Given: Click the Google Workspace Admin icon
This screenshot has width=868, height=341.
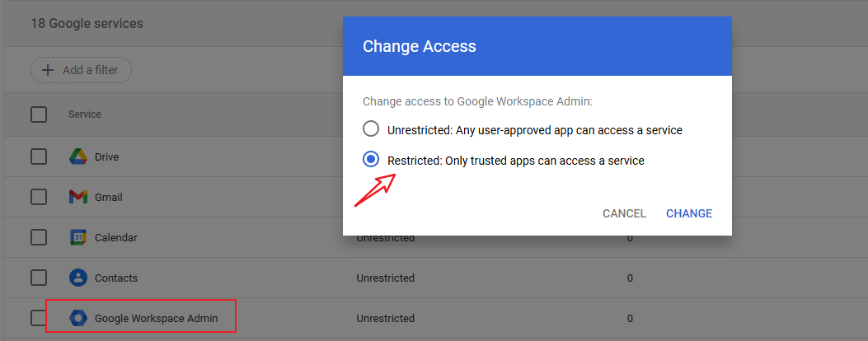Looking at the screenshot, I should click(x=78, y=318).
